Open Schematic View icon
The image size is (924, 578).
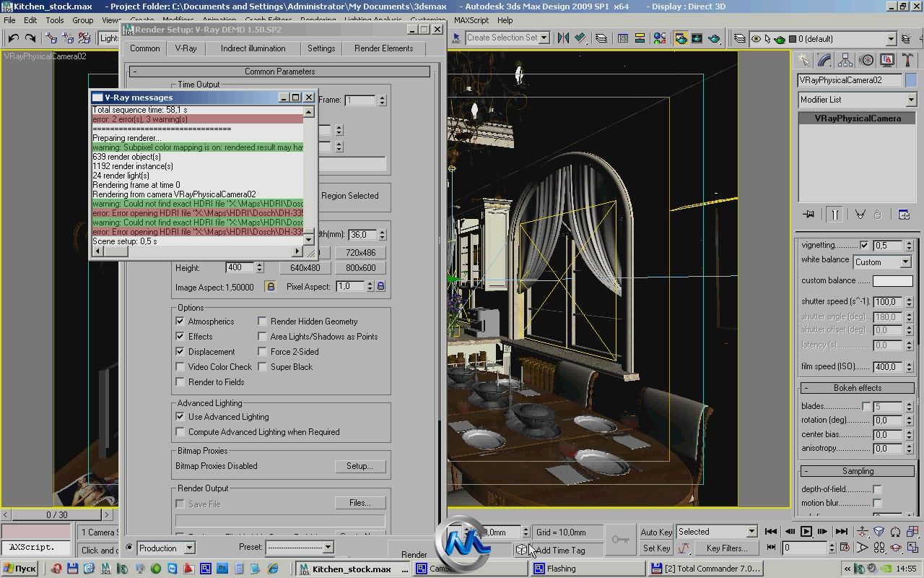[640, 38]
